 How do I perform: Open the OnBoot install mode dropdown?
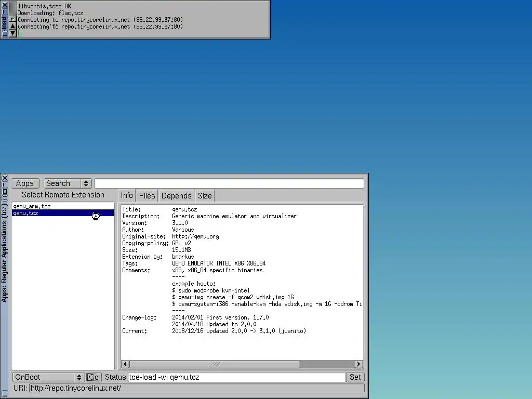point(48,377)
